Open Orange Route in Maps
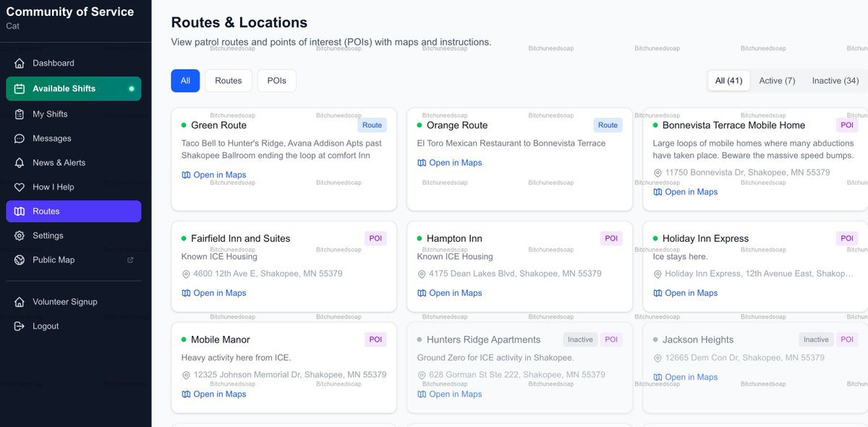 pos(450,163)
